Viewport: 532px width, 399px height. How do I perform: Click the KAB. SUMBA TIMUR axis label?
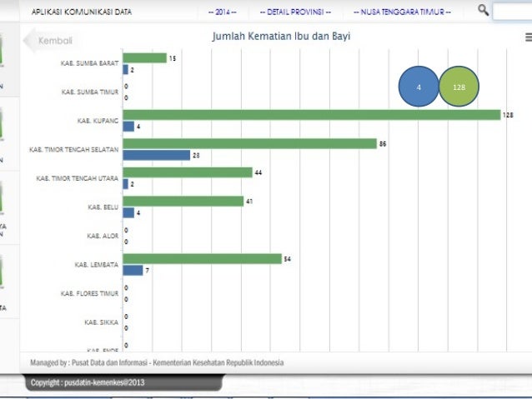pyautogui.click(x=90, y=92)
